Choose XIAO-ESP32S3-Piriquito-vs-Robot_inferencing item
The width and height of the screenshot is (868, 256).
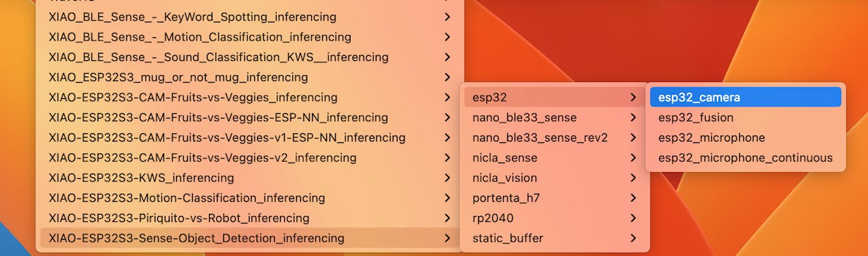point(250,218)
